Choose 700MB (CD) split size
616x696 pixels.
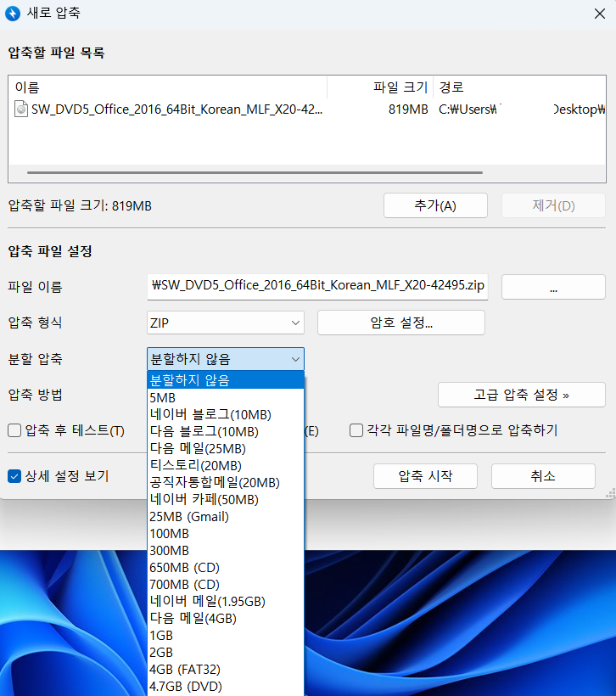pos(226,585)
